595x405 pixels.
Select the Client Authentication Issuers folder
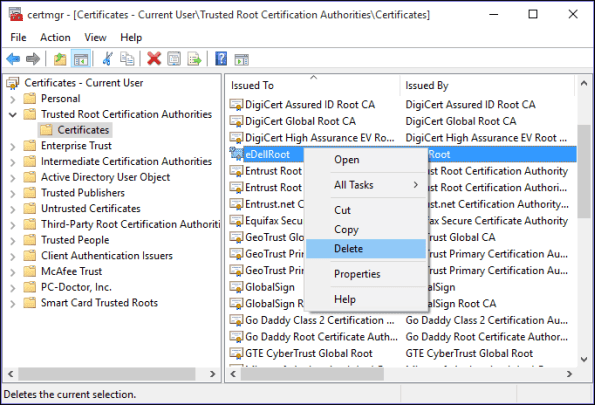(107, 256)
